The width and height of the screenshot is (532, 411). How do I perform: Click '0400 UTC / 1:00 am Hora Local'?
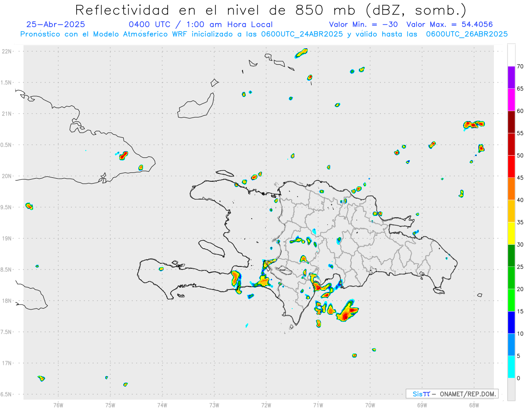200,25
